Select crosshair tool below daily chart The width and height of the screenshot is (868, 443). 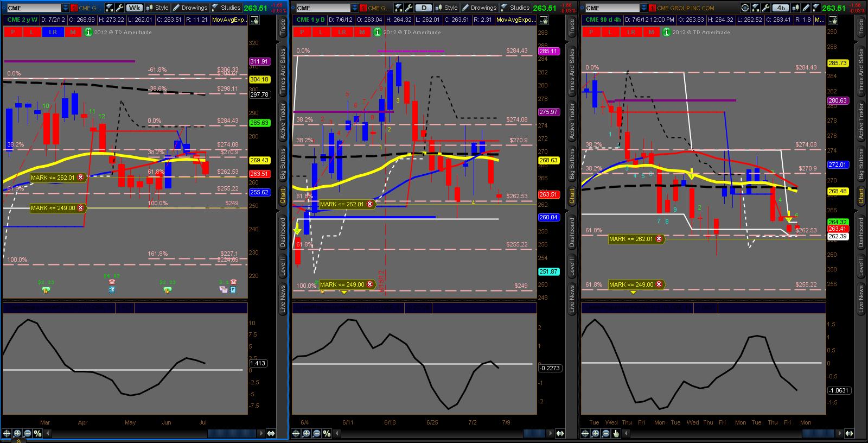coord(296,433)
